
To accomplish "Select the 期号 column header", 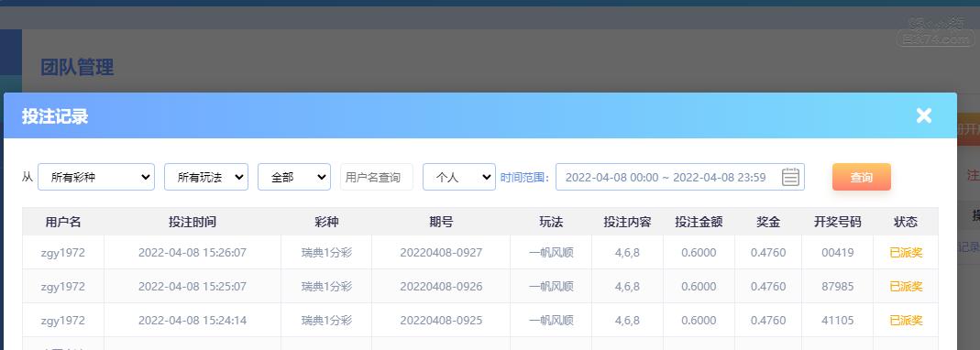I will [441, 222].
